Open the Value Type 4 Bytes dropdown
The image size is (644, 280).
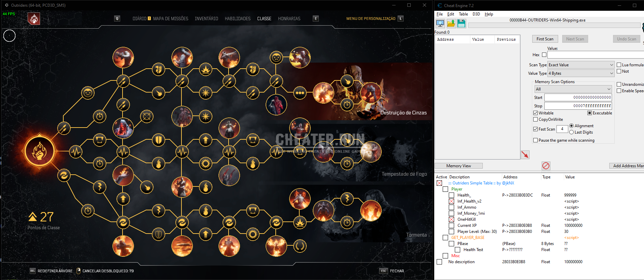click(581, 73)
